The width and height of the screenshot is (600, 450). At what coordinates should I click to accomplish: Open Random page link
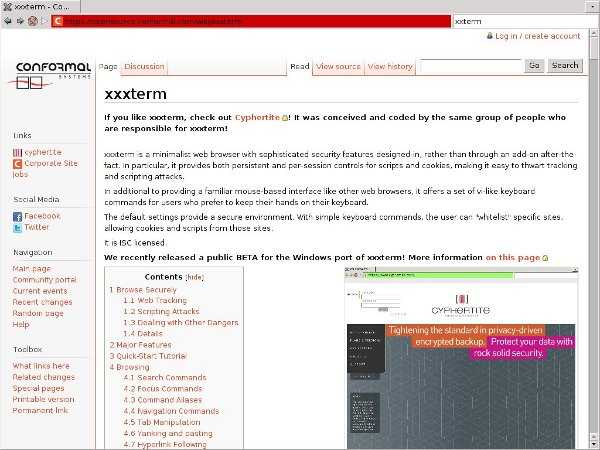38,313
